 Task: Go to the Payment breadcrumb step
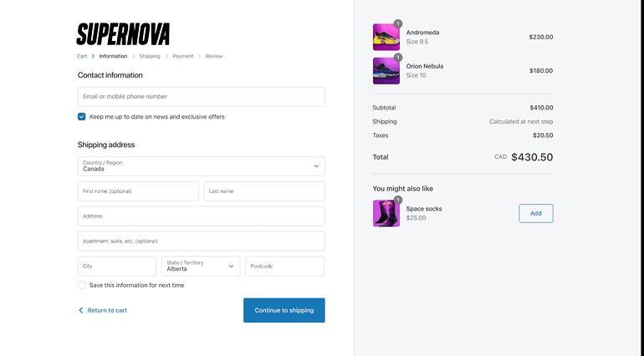click(183, 56)
